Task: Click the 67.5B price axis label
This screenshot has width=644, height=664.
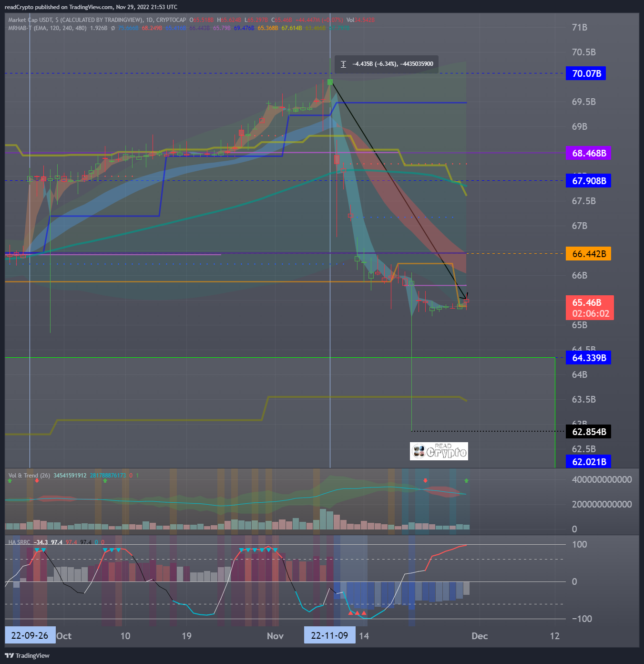Action: click(x=584, y=201)
